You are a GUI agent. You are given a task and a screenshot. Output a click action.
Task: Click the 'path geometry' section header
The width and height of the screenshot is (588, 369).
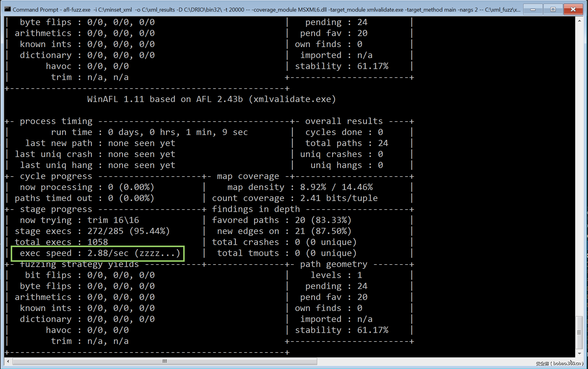tap(333, 264)
